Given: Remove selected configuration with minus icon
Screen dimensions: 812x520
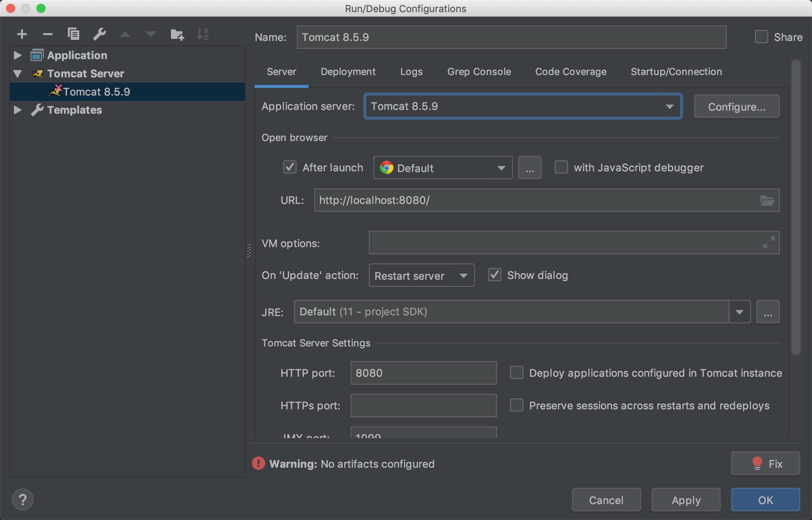Looking at the screenshot, I should click(48, 34).
